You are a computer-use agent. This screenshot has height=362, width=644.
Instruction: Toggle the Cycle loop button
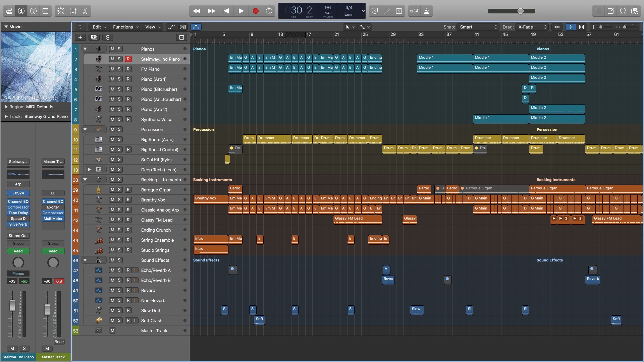[x=269, y=11]
